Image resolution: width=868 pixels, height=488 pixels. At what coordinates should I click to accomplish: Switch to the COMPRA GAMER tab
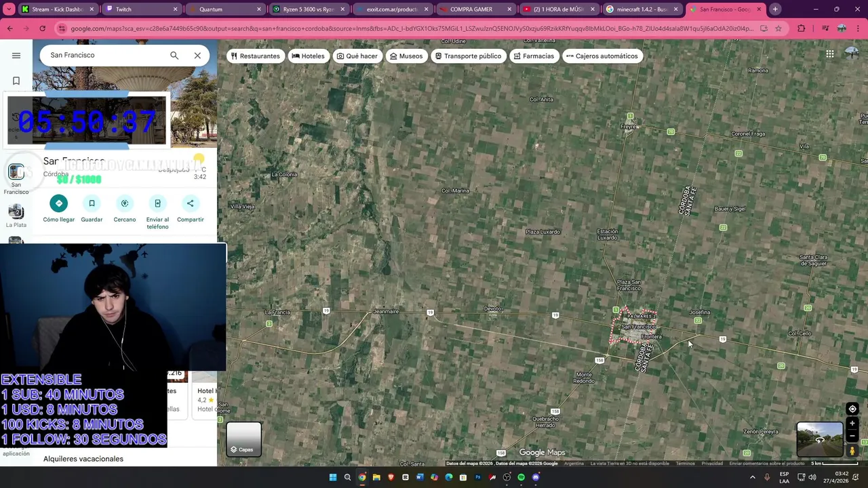pyautogui.click(x=475, y=9)
